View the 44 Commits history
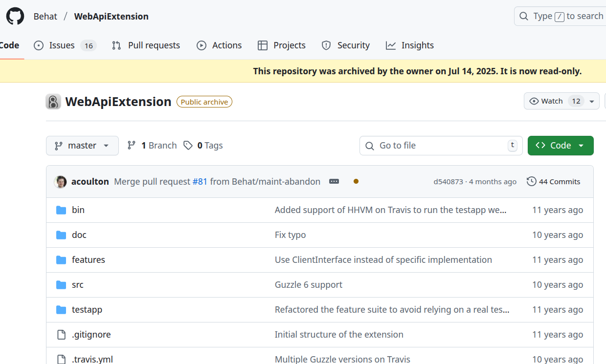606x364 pixels. click(x=554, y=182)
